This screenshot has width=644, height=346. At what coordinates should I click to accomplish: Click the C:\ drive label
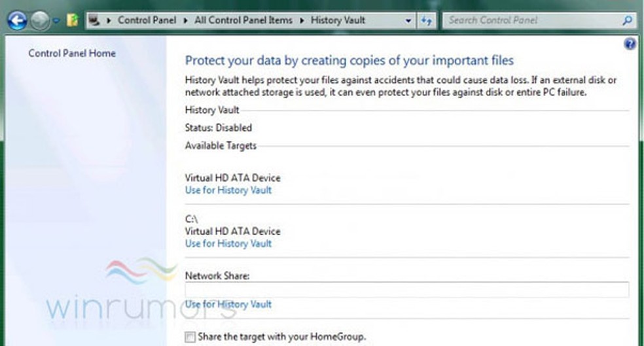[x=191, y=219]
